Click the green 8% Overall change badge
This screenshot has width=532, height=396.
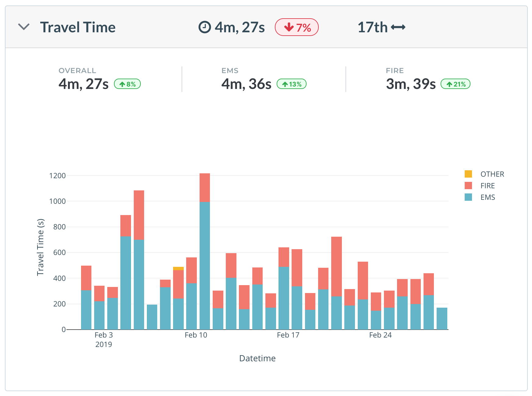pos(127,84)
